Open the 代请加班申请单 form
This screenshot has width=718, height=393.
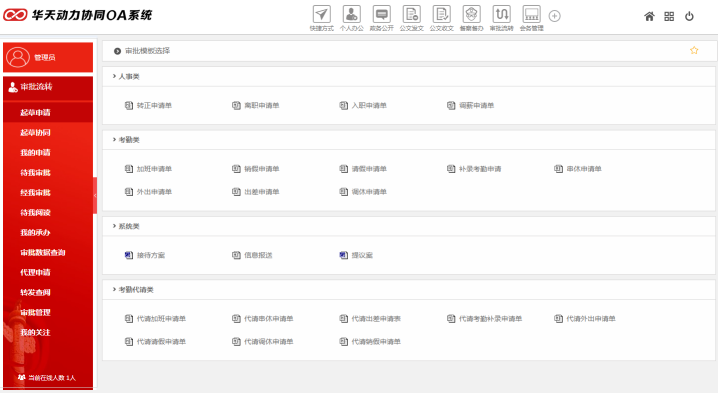pyautogui.click(x=155, y=319)
